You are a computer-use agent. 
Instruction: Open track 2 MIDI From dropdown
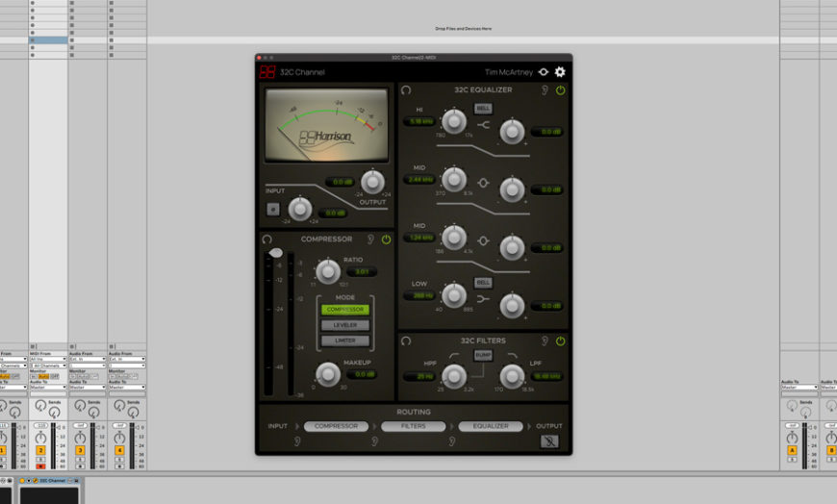point(48,360)
